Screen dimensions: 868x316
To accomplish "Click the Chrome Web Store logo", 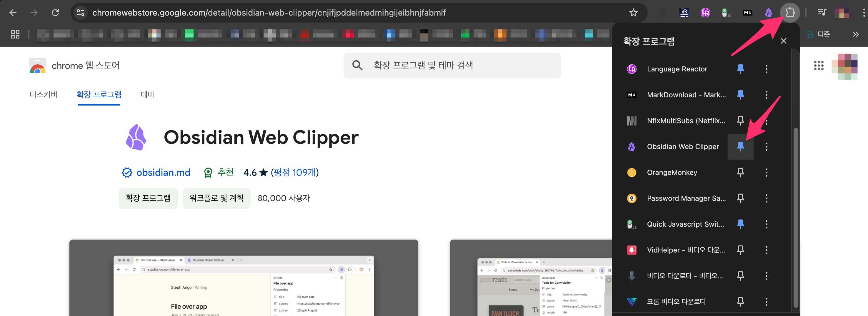I will (37, 66).
